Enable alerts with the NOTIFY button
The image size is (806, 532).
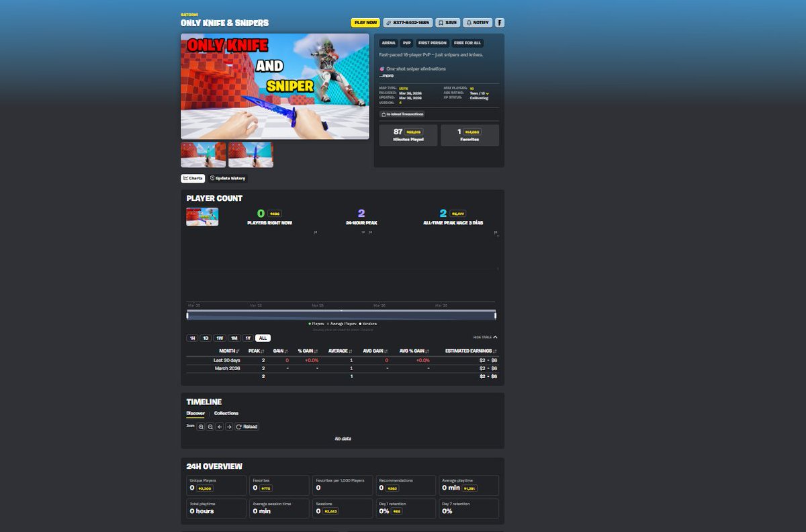(478, 23)
